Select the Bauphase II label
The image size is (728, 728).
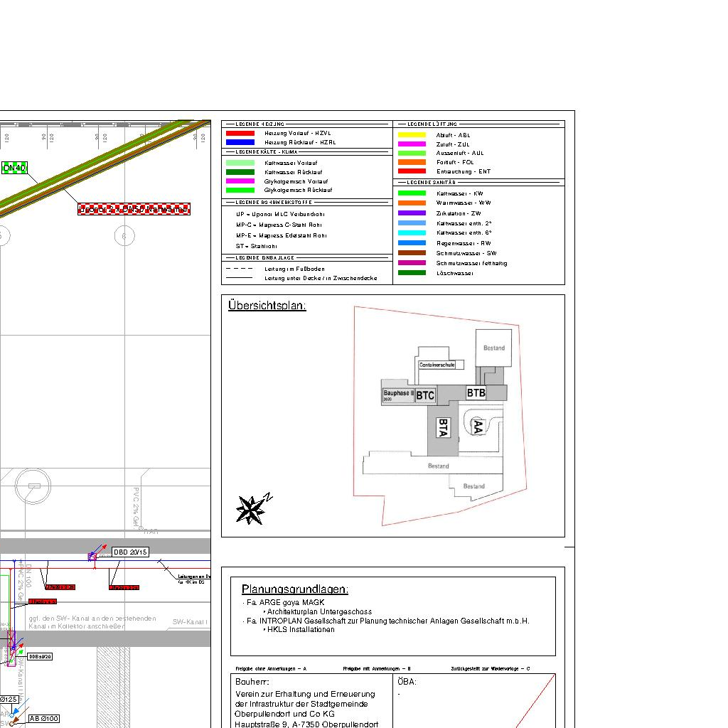(x=398, y=394)
